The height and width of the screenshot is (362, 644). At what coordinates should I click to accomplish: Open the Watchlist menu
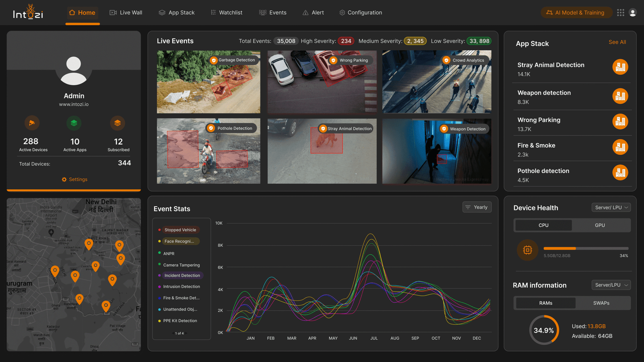[x=227, y=12]
